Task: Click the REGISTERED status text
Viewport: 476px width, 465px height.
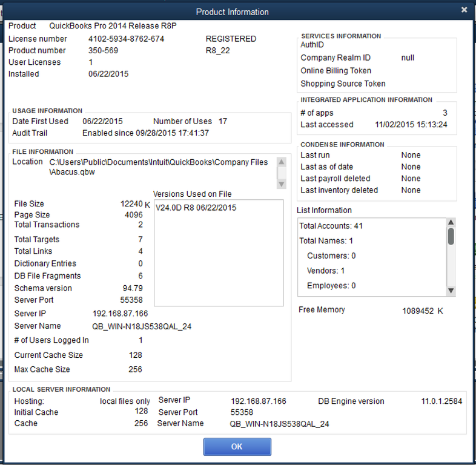Action: [x=231, y=39]
